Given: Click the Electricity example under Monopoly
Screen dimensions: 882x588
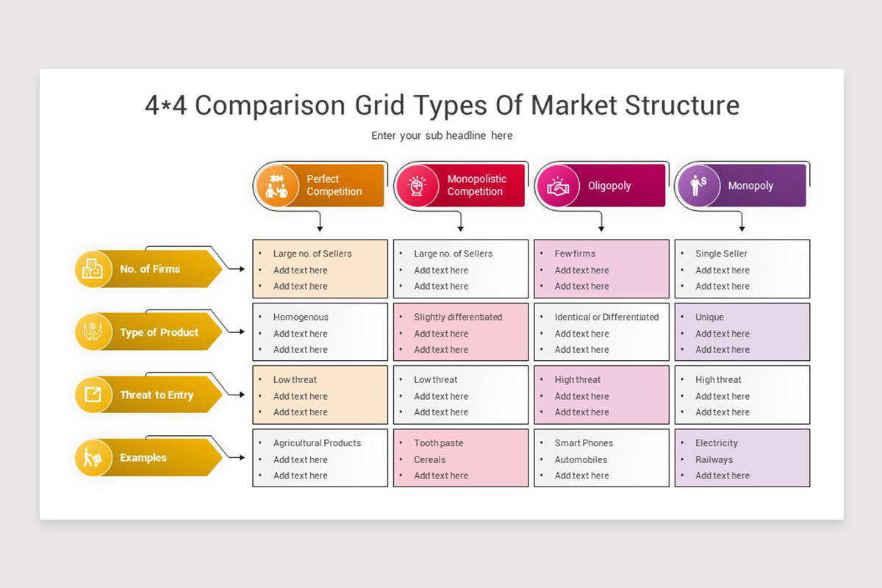Looking at the screenshot, I should pos(717,443).
